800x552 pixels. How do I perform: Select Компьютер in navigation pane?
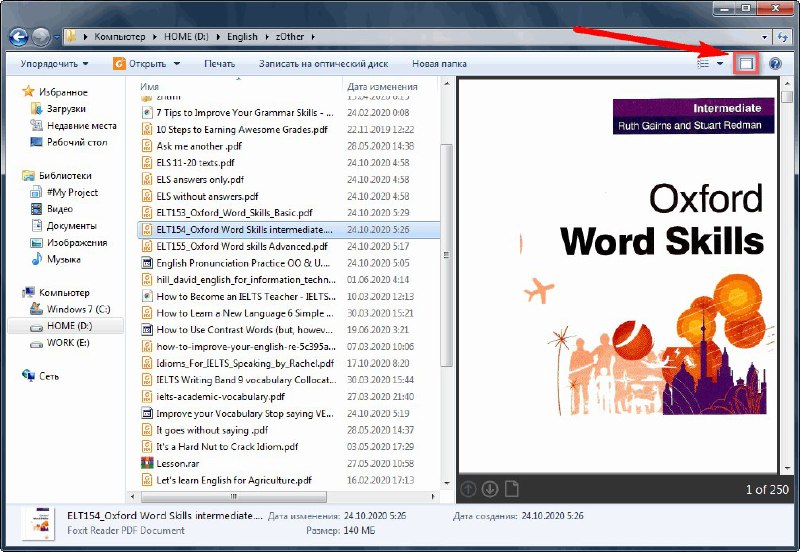[x=56, y=292]
